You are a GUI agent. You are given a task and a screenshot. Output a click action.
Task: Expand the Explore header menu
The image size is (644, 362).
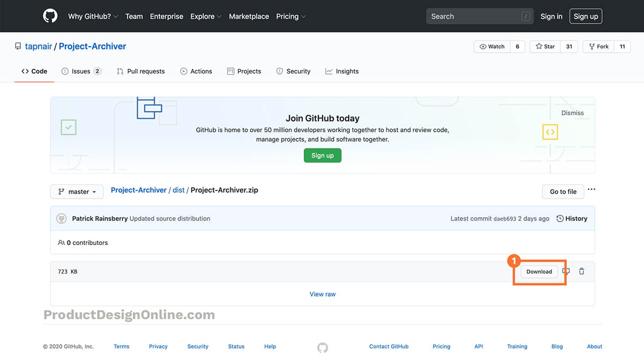206,17
